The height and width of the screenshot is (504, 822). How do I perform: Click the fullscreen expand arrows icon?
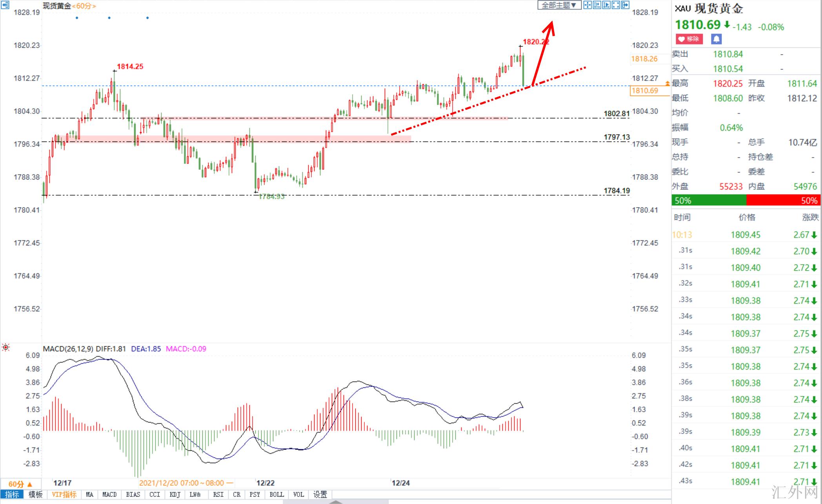coord(616,5)
